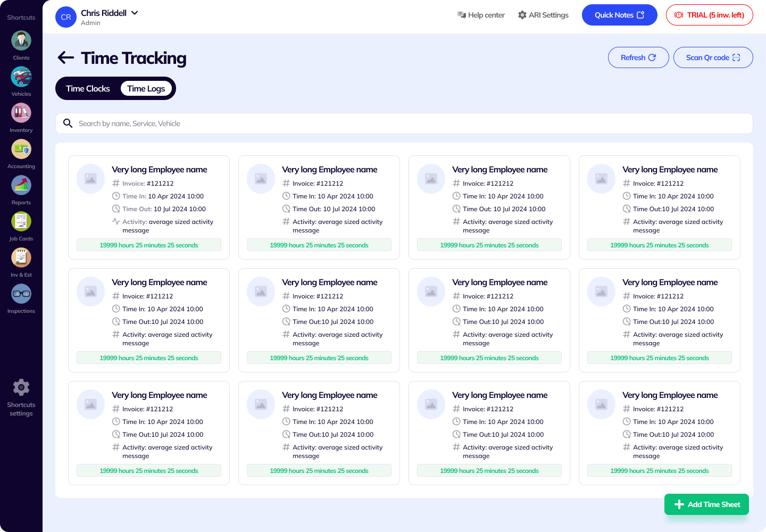Select the Time Logs tab
This screenshot has width=766, height=532.
click(x=146, y=88)
